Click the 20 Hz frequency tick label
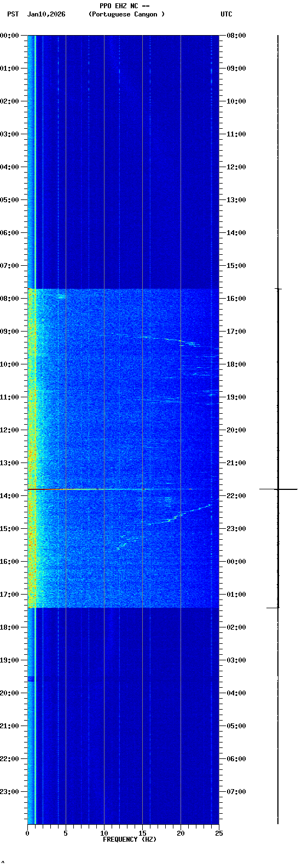Screen dimensions: 302x868 pos(181,833)
